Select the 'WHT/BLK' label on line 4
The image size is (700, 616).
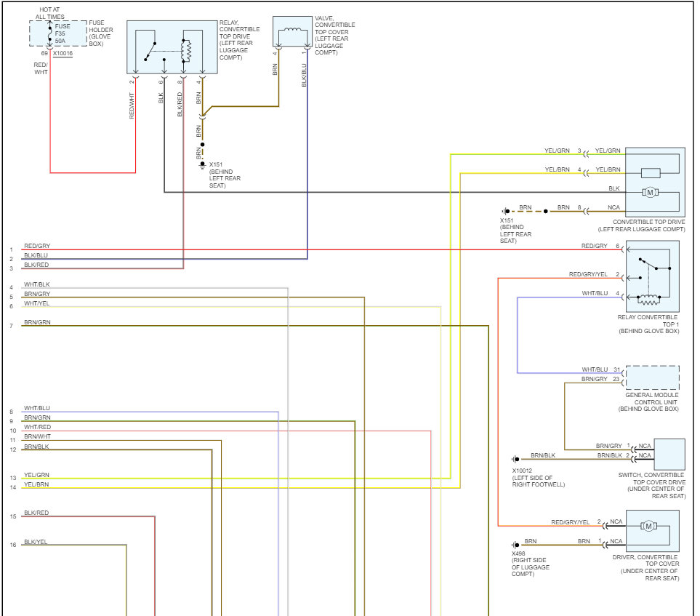tap(36, 284)
